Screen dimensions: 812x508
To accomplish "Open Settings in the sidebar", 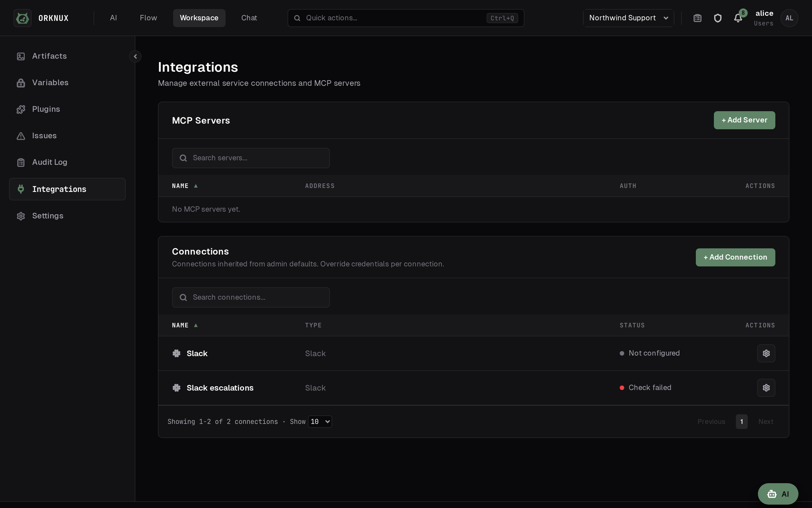I will click(67, 216).
